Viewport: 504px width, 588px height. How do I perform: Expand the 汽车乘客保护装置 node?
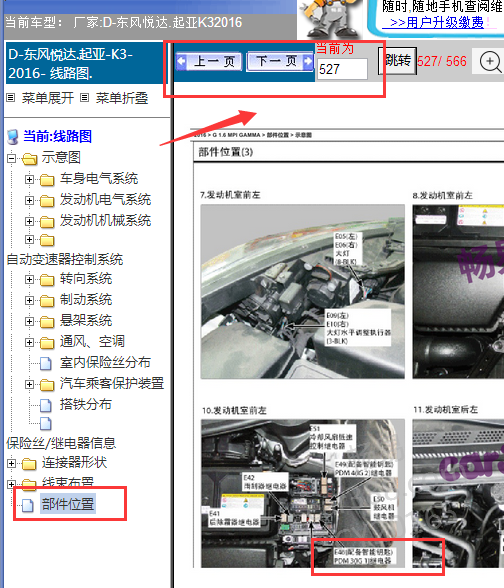pos(29,384)
